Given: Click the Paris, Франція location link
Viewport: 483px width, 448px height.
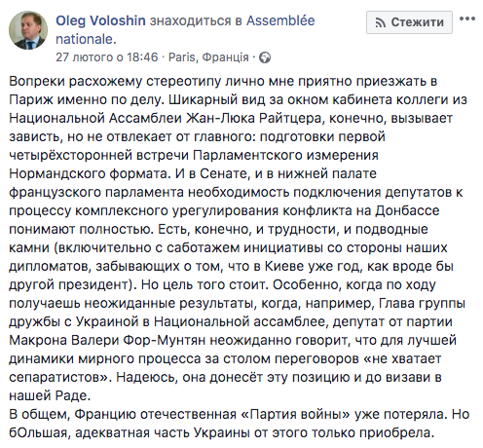Looking at the screenshot, I should coord(208,57).
